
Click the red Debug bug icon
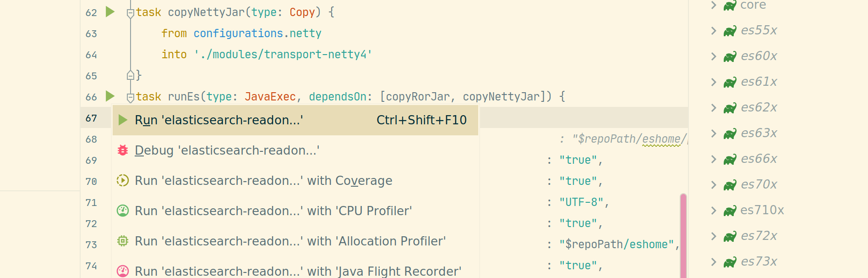[x=123, y=150]
